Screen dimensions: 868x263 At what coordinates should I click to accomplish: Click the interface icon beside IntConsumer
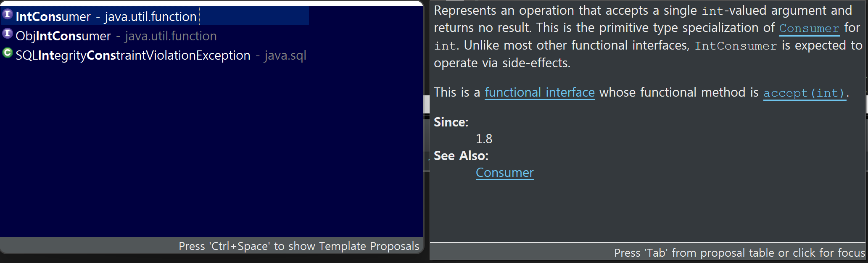point(7,14)
